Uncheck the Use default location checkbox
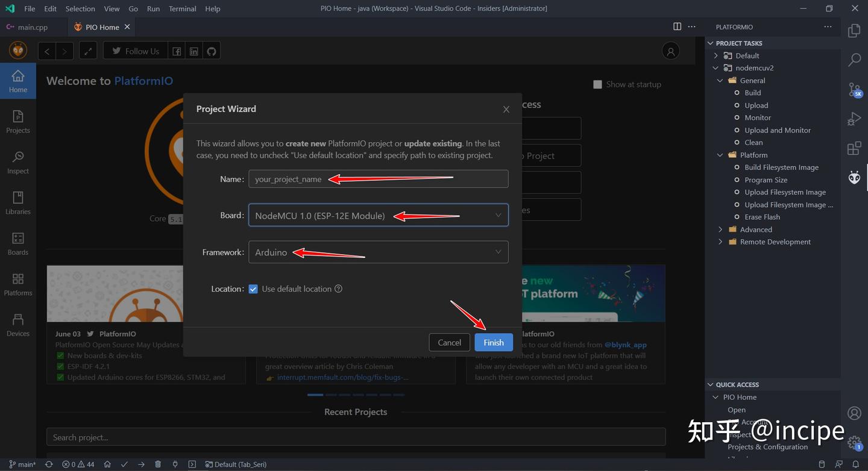Image resolution: width=868 pixels, height=471 pixels. (x=253, y=289)
